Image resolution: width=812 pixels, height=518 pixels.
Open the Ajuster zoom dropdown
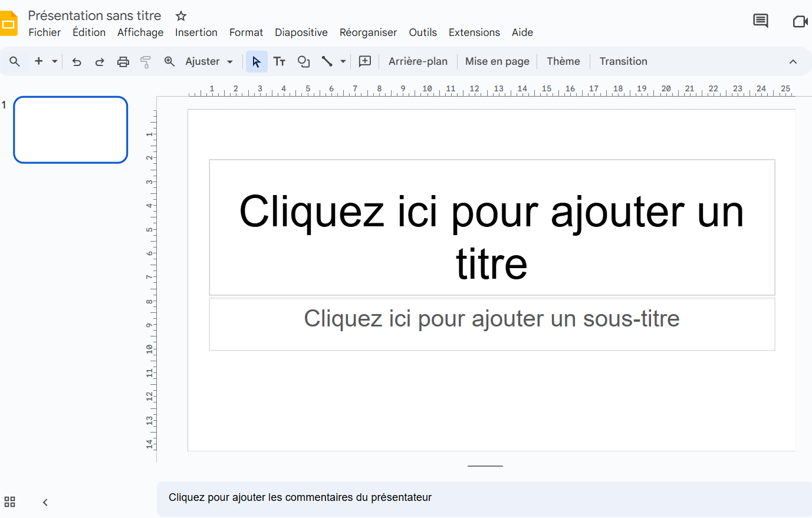[208, 61]
